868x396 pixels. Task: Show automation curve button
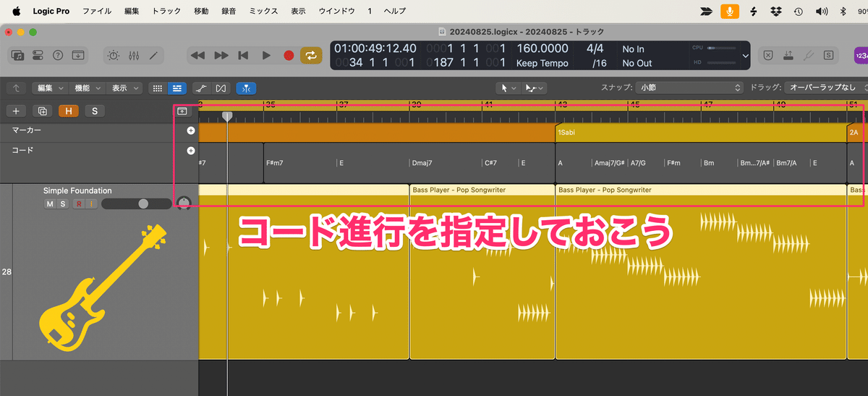[201, 88]
